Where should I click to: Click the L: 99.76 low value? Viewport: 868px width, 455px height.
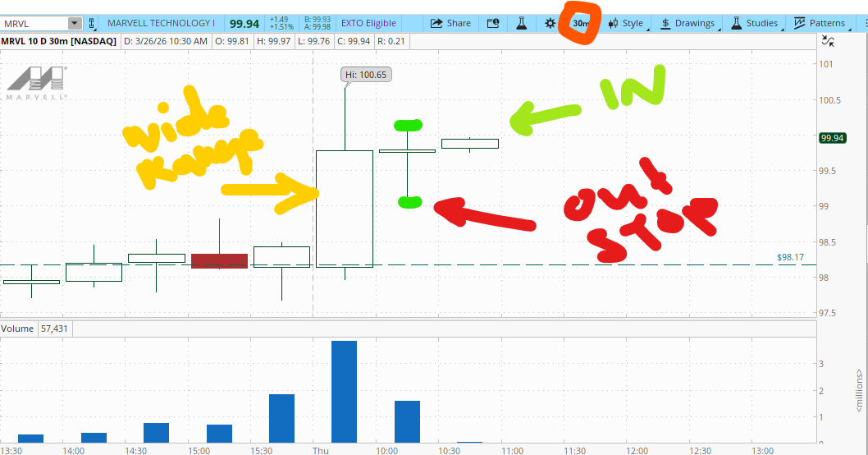(314, 41)
